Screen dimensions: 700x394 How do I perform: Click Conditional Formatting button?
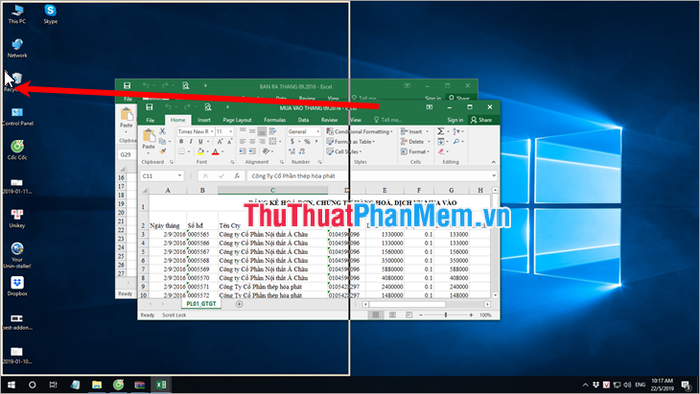click(360, 132)
